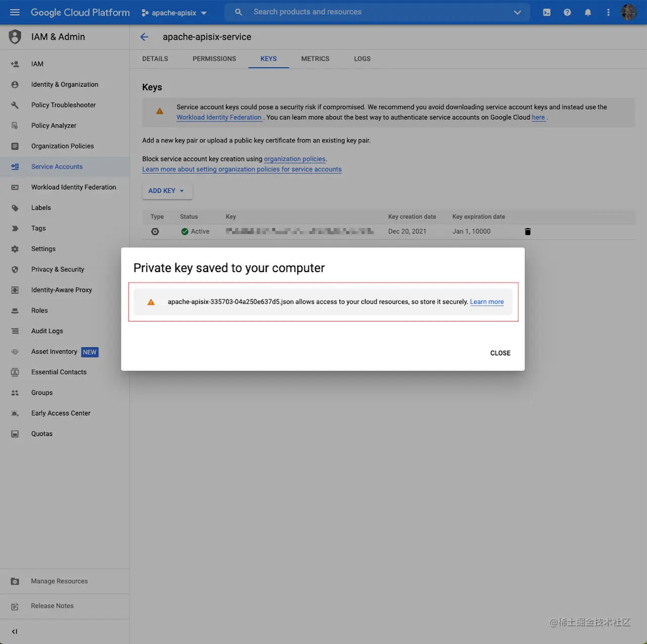647x644 pixels.
Task: Click the Quotas icon in sidebar
Action: pyautogui.click(x=15, y=434)
